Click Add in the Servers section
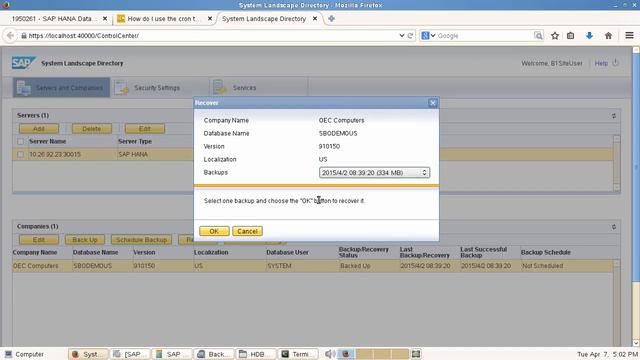Viewport: 640px width, 360px height. [39, 129]
